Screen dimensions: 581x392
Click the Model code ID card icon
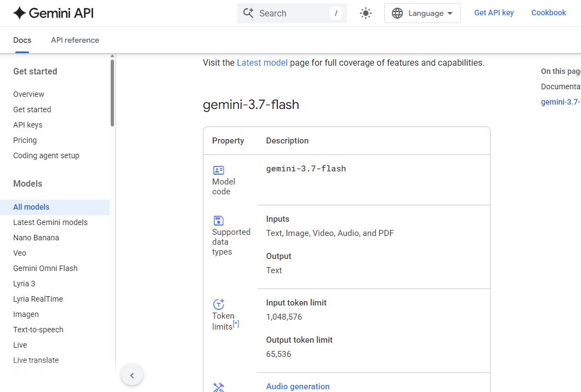click(219, 170)
